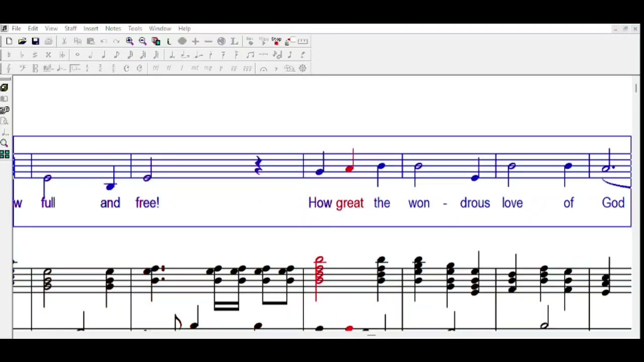Insert the mf dynamic marking

point(195,68)
